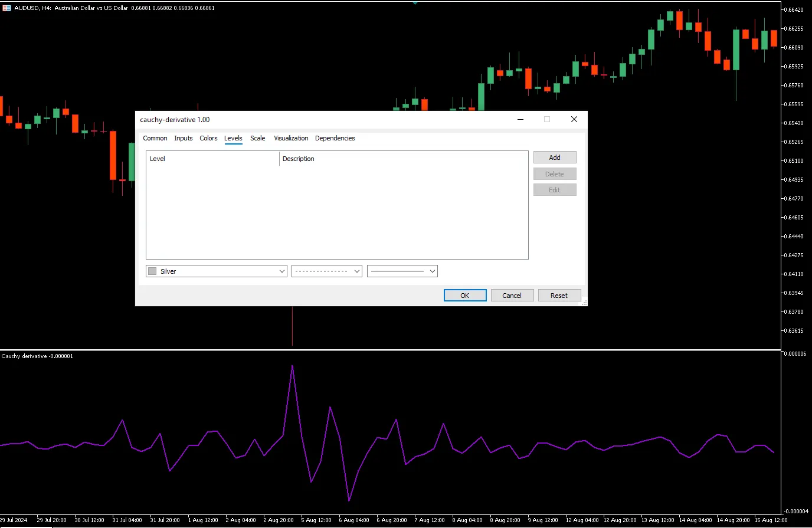812x528 pixels.
Task: Click the 0.66420 price axis label
Action: point(794,10)
